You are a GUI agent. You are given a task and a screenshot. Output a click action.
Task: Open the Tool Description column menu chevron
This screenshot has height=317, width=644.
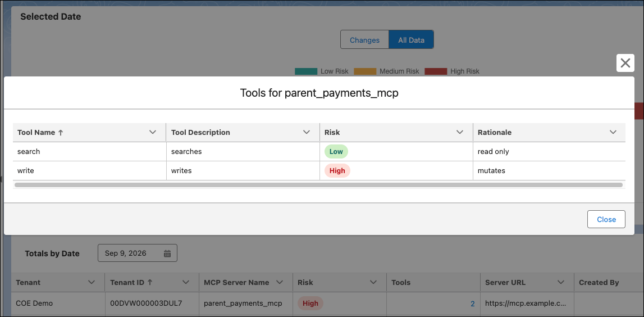point(307,132)
